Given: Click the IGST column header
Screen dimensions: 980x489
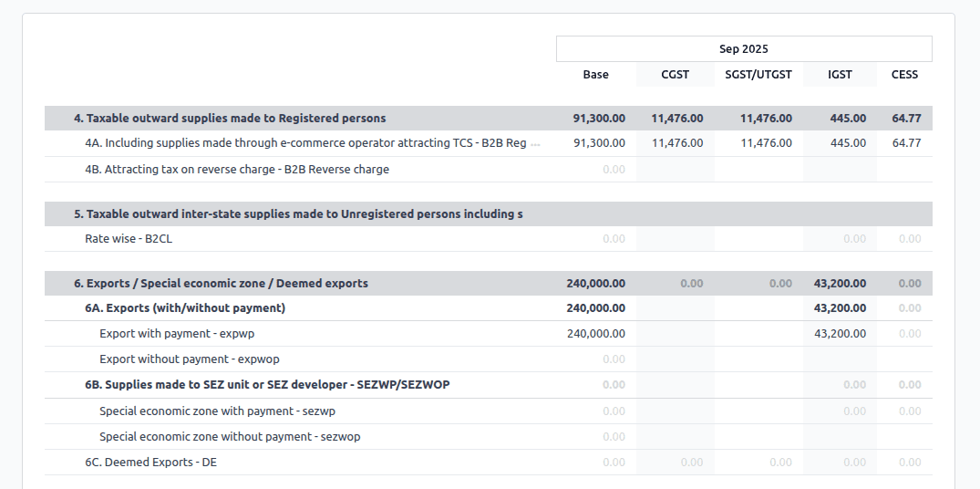Looking at the screenshot, I should (x=840, y=75).
